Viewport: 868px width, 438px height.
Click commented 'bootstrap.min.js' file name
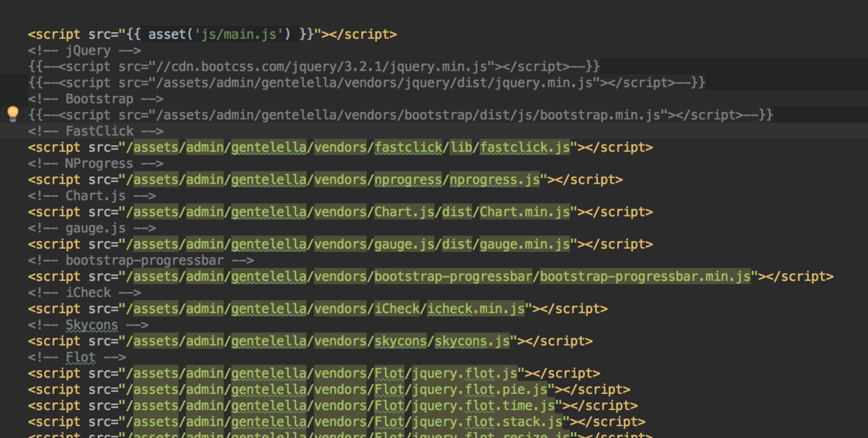[x=600, y=115]
